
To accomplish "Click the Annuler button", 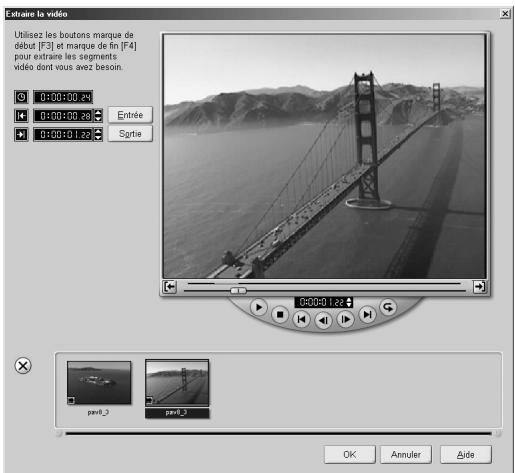I will (x=406, y=455).
